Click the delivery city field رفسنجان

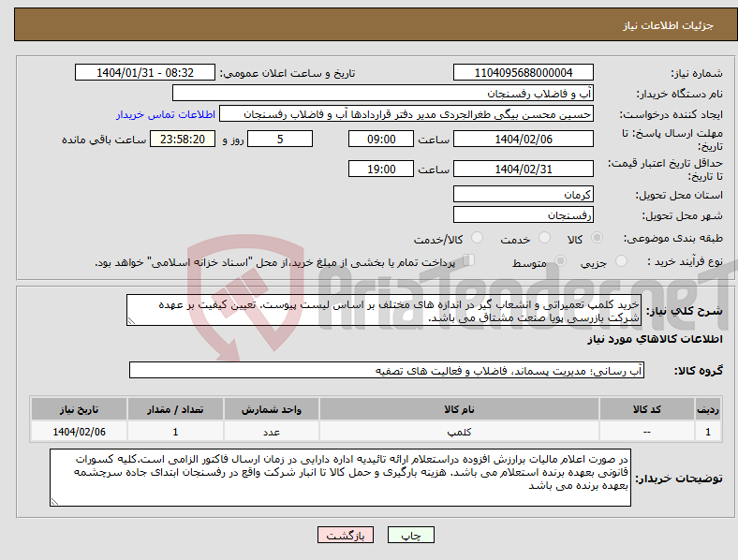coord(523,215)
